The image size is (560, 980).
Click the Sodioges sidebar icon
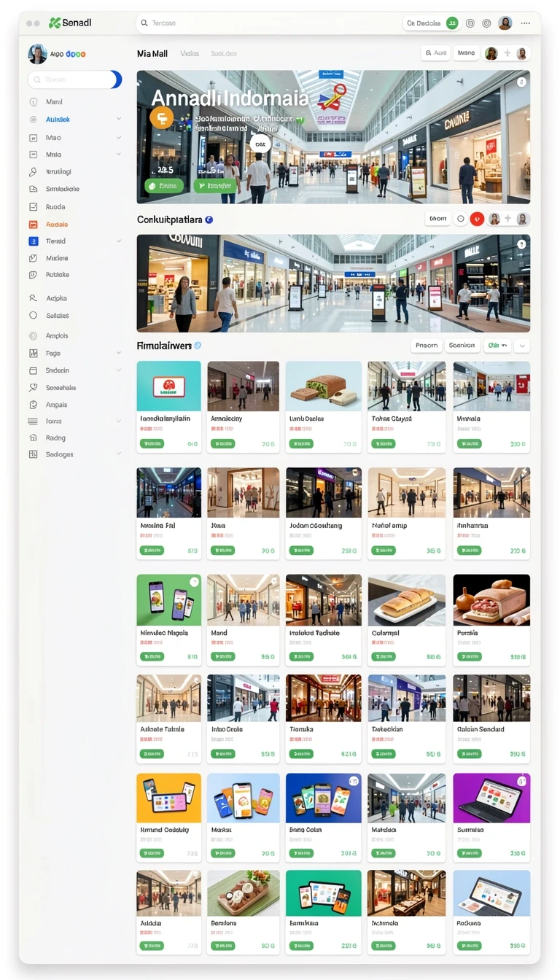click(x=33, y=454)
